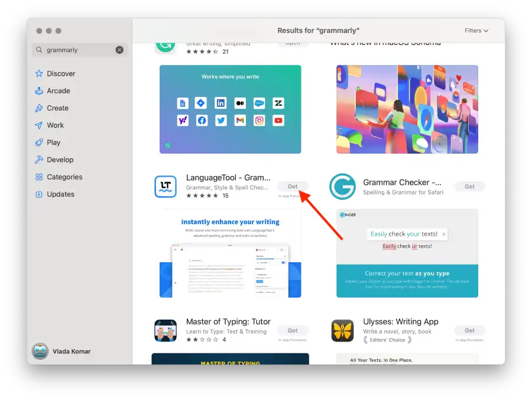Open the LanguageTool - Gram... title
The height and width of the screenshot is (400, 532).
228,178
